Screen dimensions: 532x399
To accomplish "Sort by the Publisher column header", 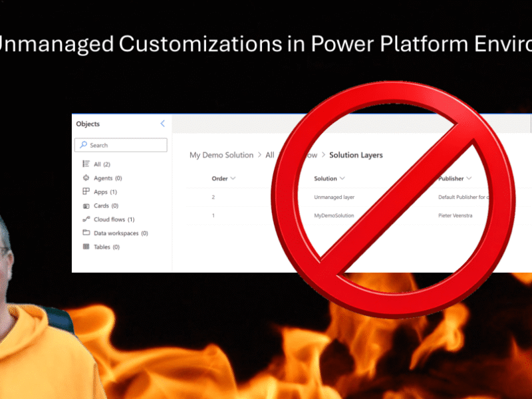I will (x=451, y=178).
